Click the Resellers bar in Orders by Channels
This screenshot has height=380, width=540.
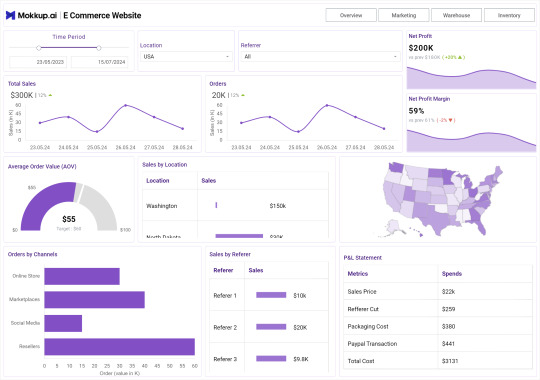pos(120,347)
